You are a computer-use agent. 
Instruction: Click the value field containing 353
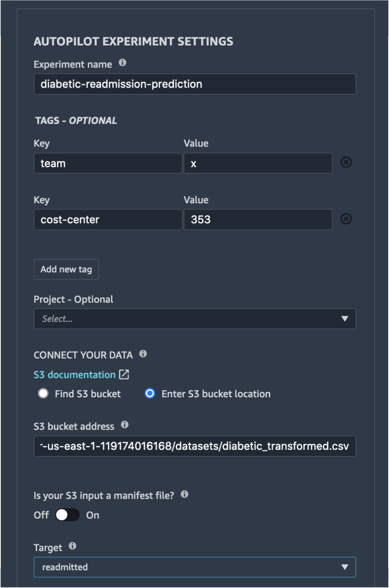tap(258, 220)
